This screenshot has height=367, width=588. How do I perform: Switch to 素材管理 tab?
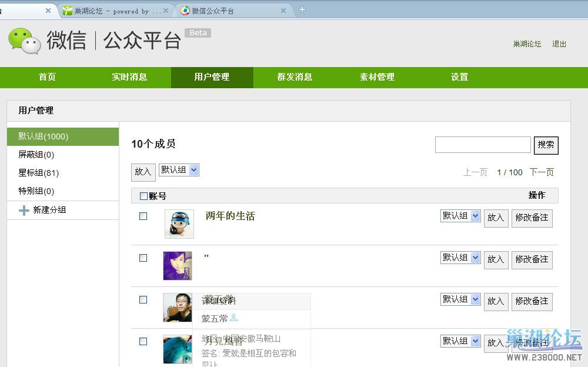pyautogui.click(x=377, y=77)
